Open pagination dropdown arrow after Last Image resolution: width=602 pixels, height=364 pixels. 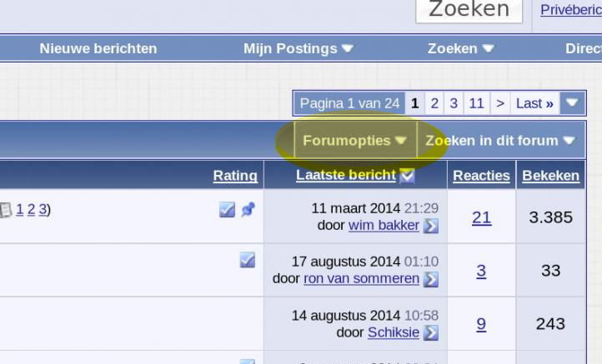click(572, 102)
